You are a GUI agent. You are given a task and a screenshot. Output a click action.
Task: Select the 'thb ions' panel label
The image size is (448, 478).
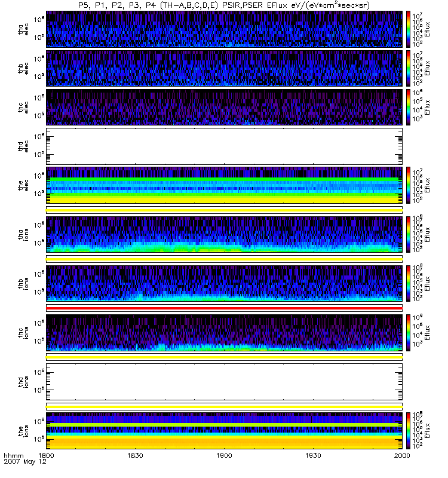(23, 283)
